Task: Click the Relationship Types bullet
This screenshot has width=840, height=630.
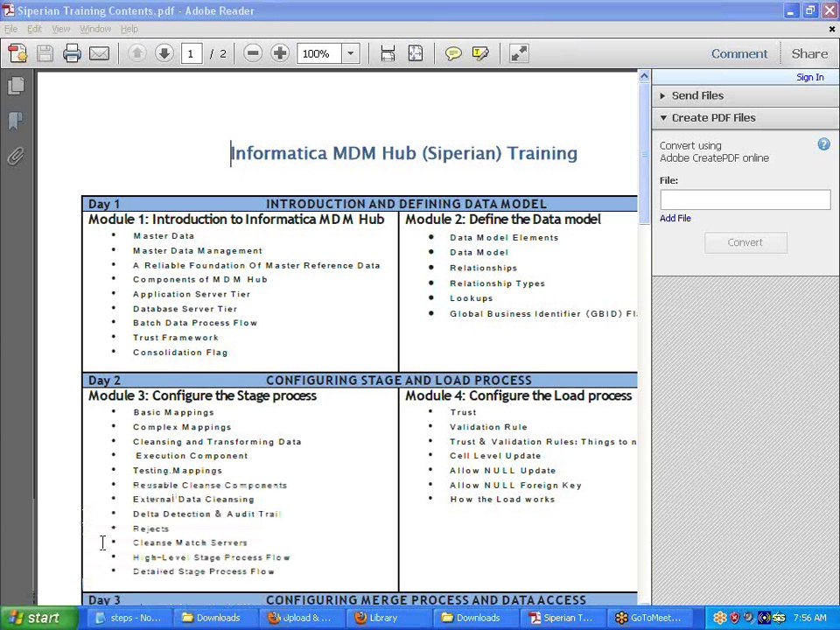Action: [497, 283]
